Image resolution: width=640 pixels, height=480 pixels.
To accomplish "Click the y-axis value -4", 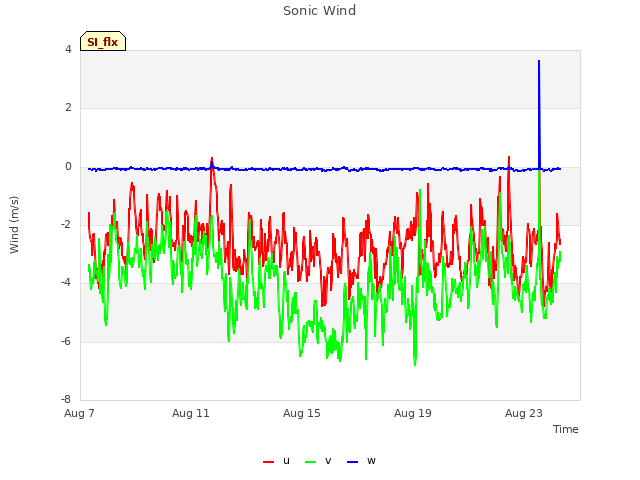I will 66,283.
